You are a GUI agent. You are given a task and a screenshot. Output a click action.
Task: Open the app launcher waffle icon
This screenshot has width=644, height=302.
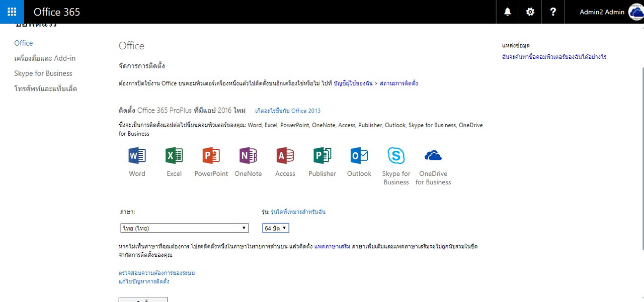coord(12,12)
